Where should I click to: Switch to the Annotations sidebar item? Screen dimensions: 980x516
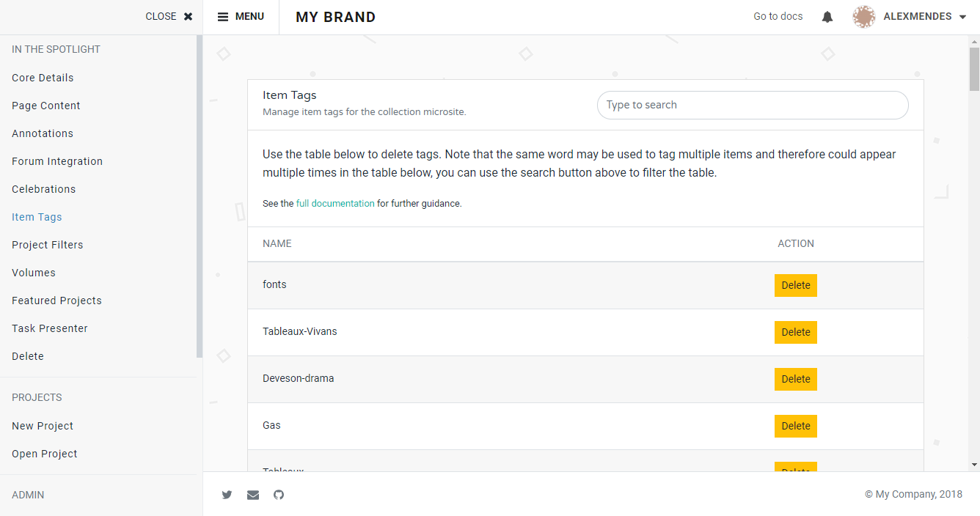[42, 133]
